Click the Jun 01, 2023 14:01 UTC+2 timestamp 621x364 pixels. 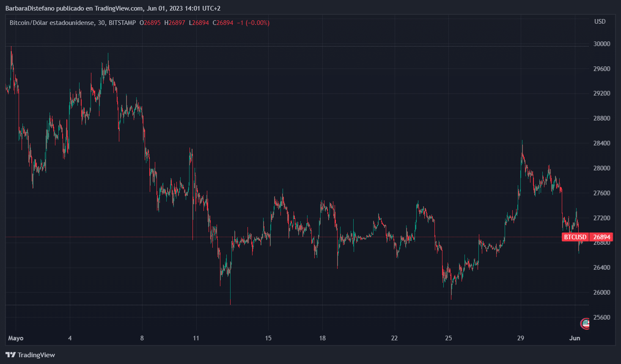click(x=184, y=8)
